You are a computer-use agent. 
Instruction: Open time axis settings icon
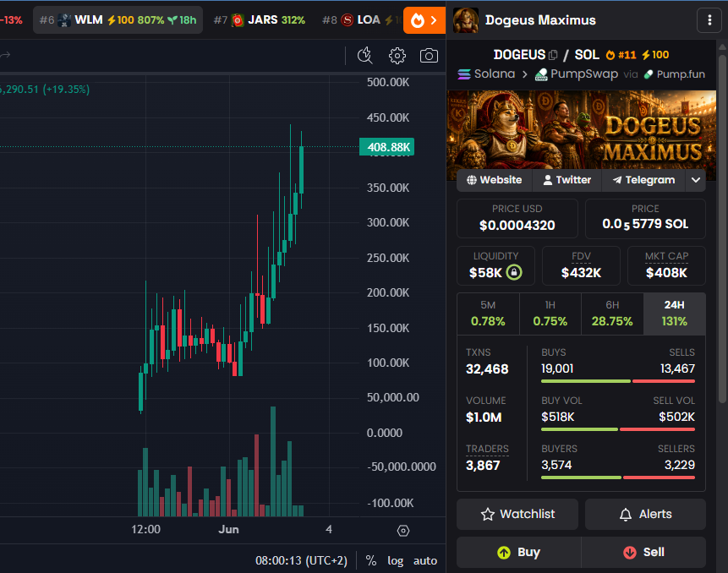click(x=403, y=530)
